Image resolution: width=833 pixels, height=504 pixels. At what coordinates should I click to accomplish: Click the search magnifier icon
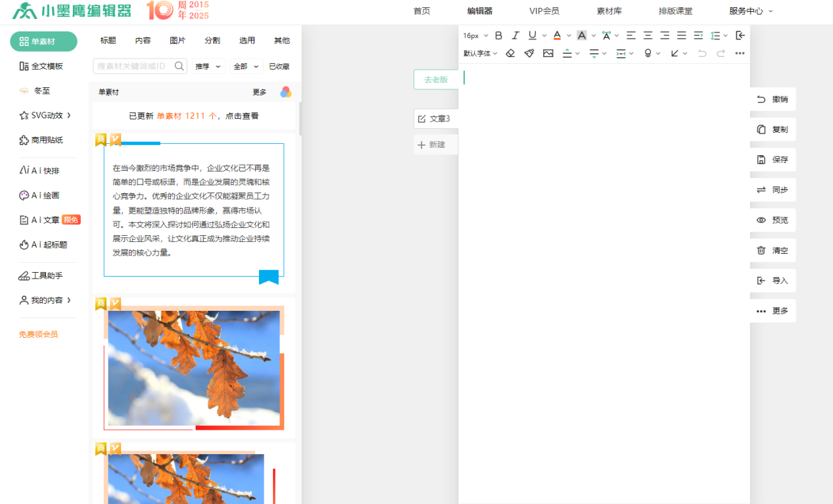coord(179,66)
